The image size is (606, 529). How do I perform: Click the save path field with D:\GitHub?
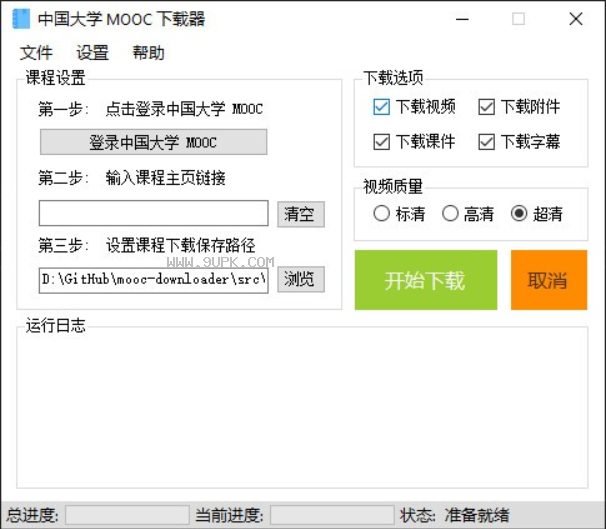(153, 280)
